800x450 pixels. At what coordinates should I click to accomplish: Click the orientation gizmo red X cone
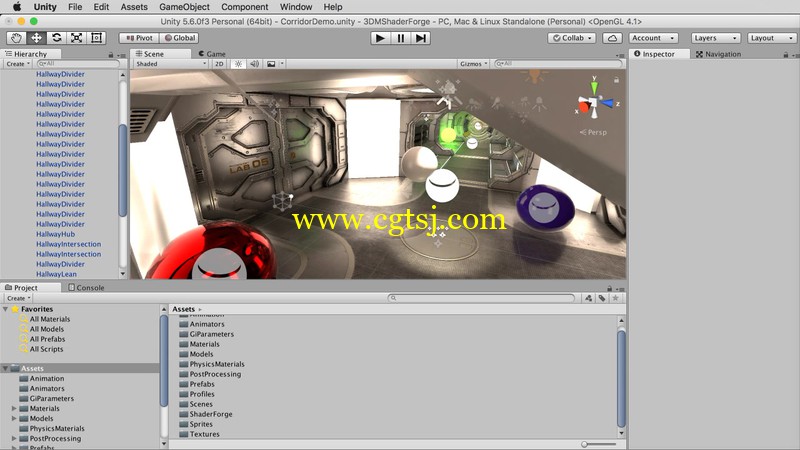pyautogui.click(x=584, y=108)
